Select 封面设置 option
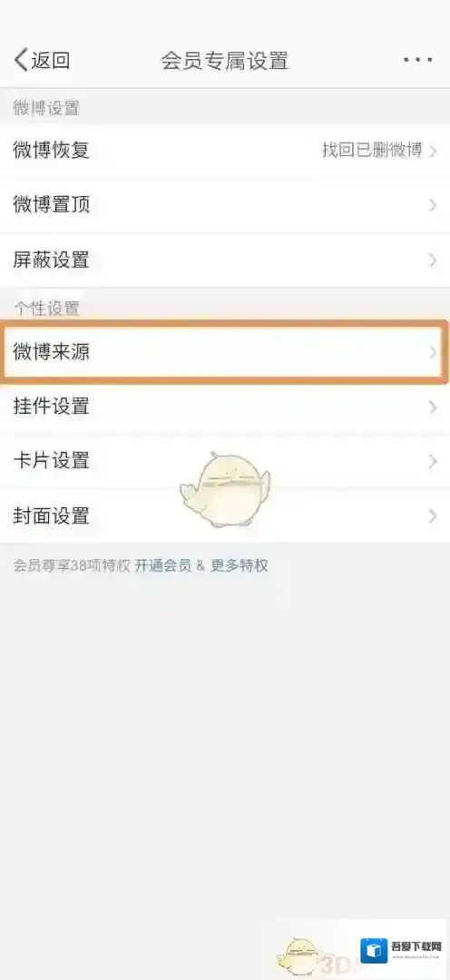 click(x=225, y=516)
